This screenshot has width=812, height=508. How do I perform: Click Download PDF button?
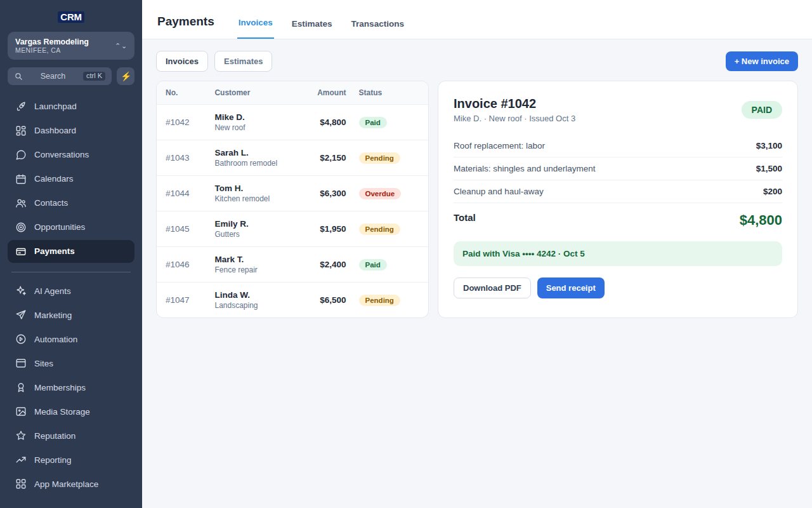[492, 288]
